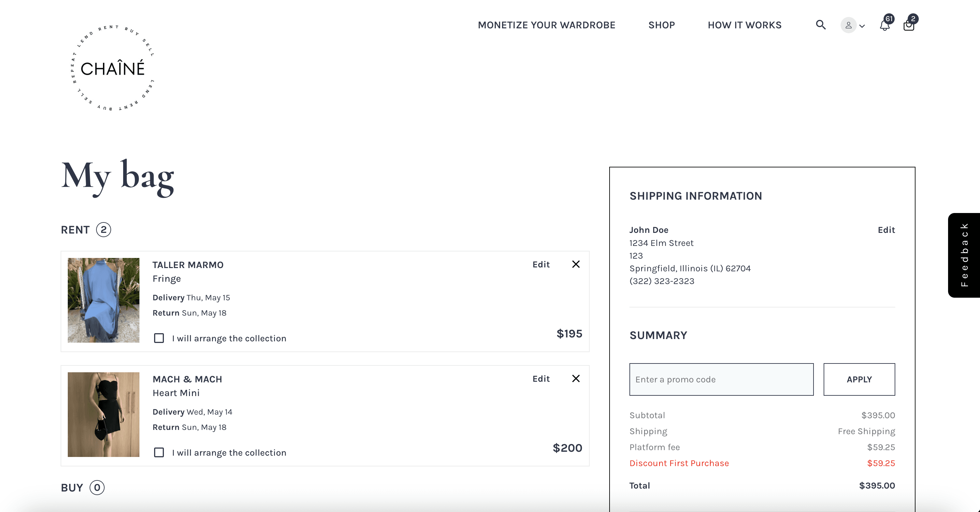Viewport: 980px width, 512px height.
Task: Remove Mach & Mach Heart Mini item
Action: click(576, 378)
